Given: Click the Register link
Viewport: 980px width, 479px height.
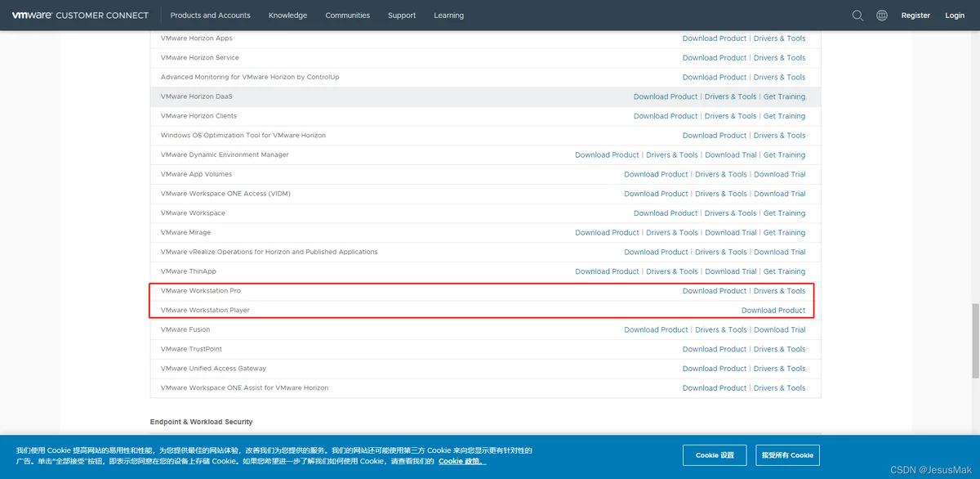Looking at the screenshot, I should click(x=915, y=16).
